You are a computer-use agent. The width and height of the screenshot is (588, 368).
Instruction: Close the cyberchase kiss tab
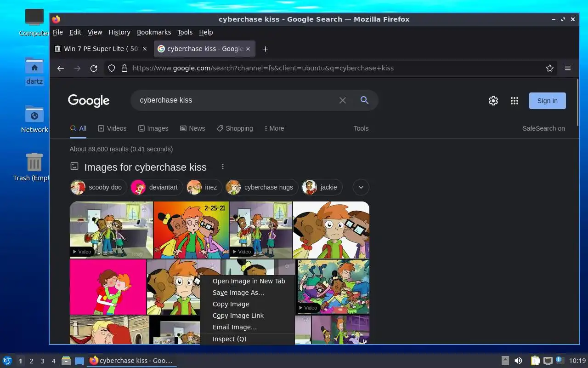pos(248,49)
